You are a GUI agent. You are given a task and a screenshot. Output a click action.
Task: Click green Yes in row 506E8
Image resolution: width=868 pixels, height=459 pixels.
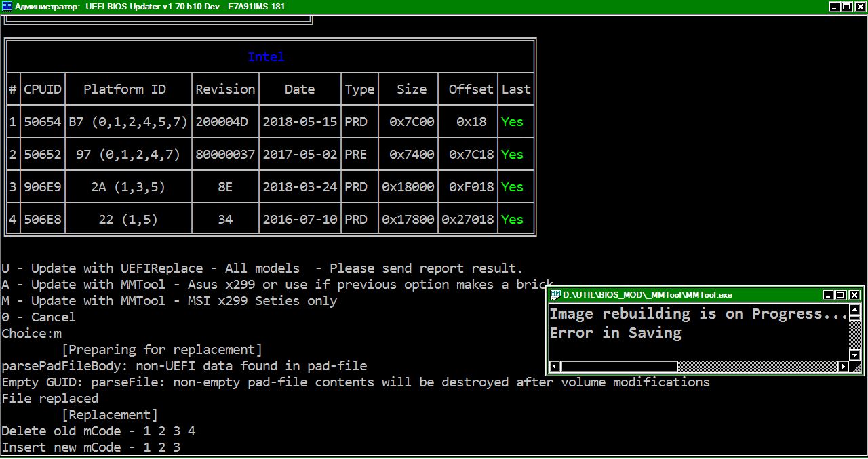coord(513,220)
